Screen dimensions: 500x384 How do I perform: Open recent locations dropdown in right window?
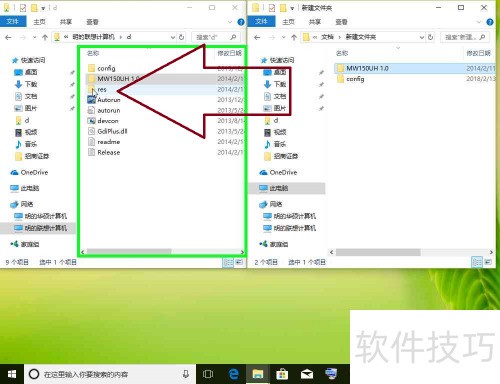283,37
